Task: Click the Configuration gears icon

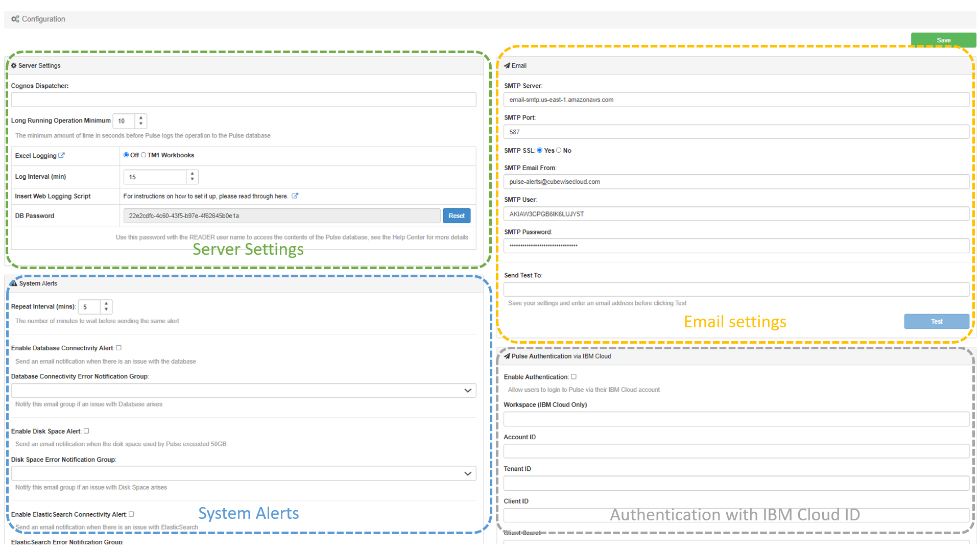Action: point(15,19)
